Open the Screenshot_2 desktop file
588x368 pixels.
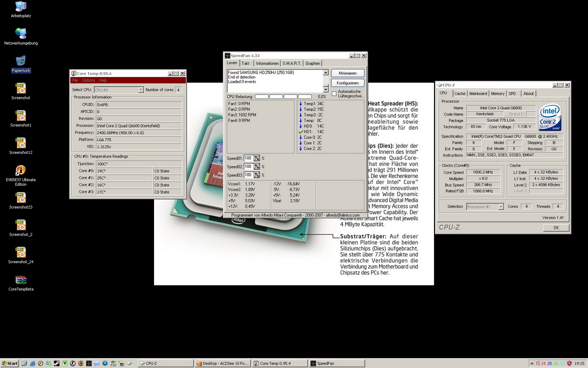21,228
